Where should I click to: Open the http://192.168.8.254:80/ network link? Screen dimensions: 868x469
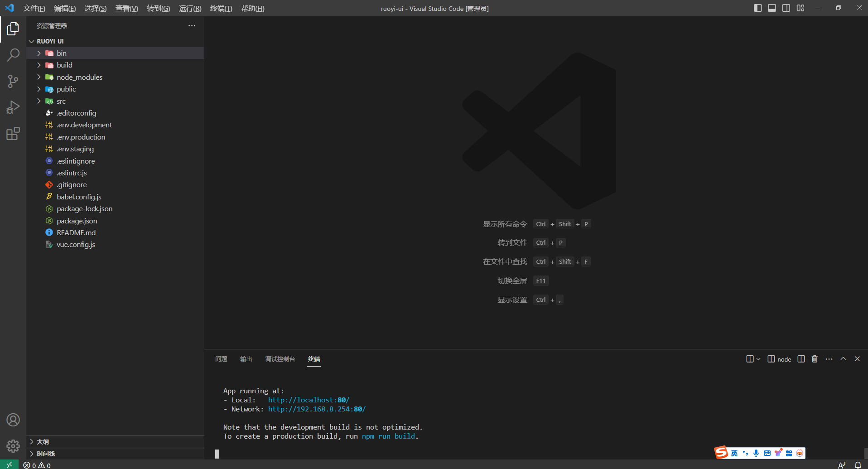(317, 409)
